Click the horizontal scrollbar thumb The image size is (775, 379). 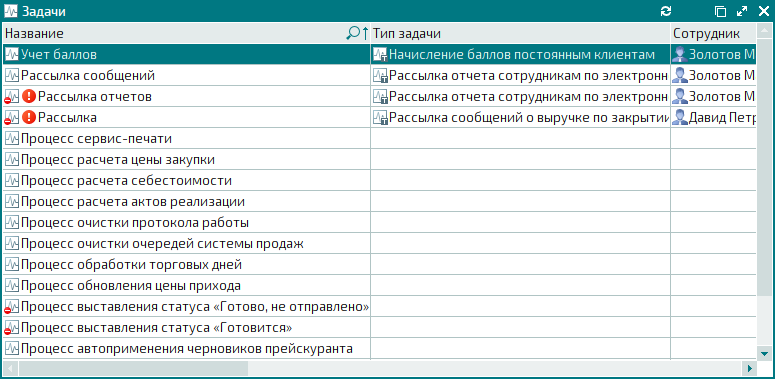click(x=133, y=368)
